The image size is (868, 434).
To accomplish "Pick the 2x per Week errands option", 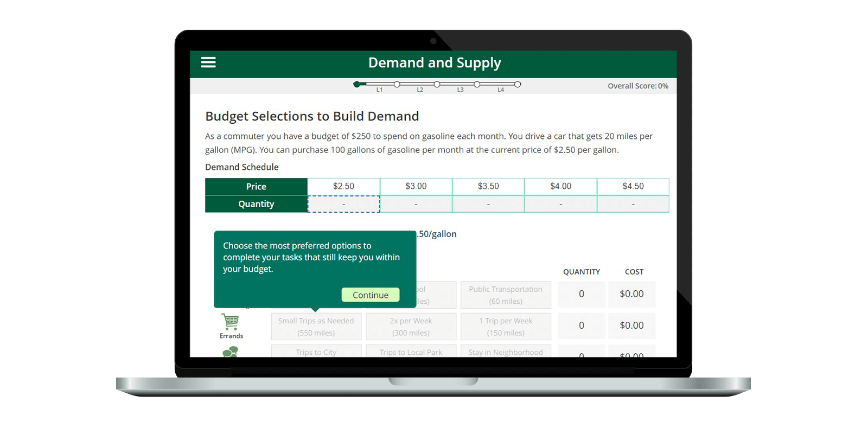I will point(411,327).
